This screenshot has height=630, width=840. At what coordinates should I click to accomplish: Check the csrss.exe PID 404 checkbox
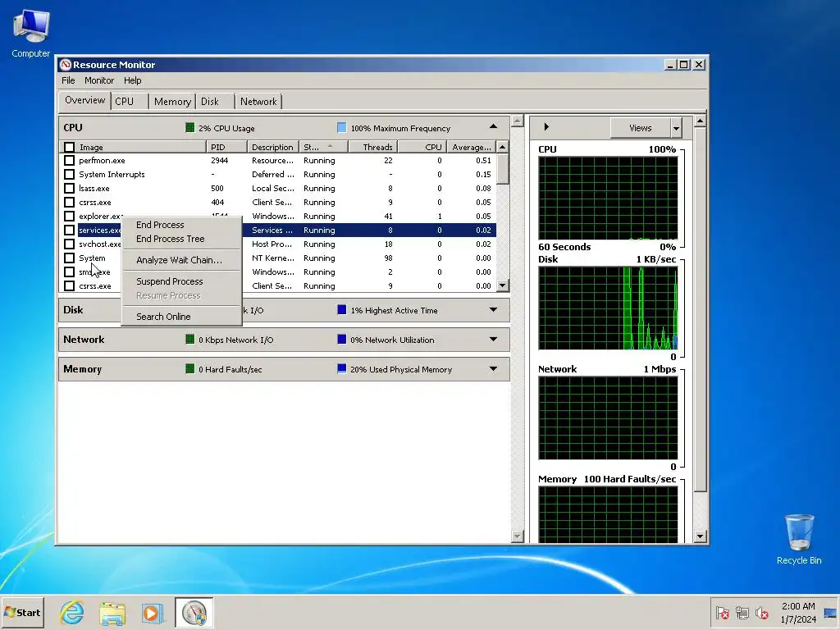pos(69,202)
